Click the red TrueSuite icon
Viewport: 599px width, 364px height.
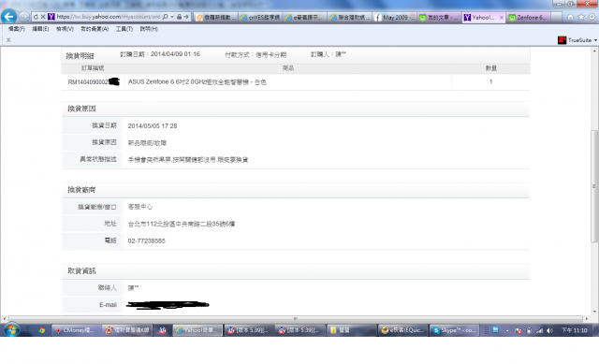pos(562,40)
